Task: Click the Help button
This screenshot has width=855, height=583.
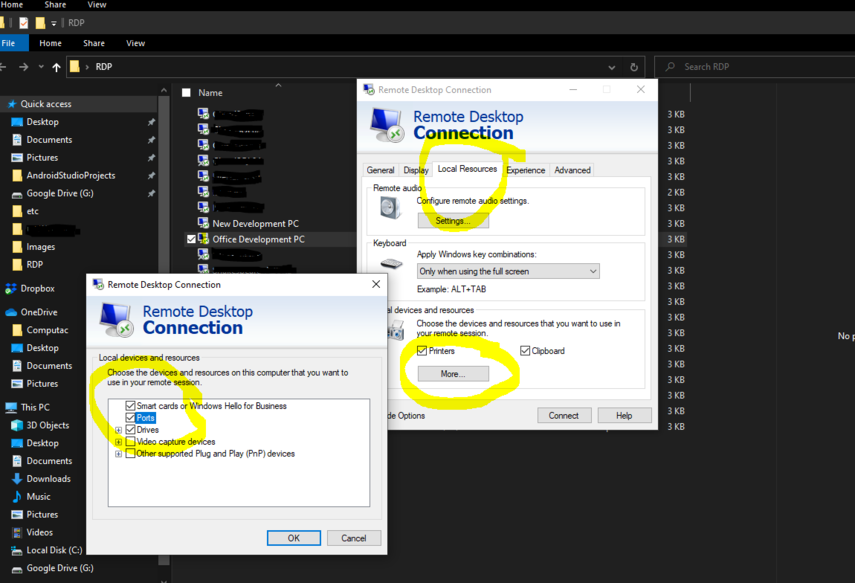Action: [x=624, y=416]
